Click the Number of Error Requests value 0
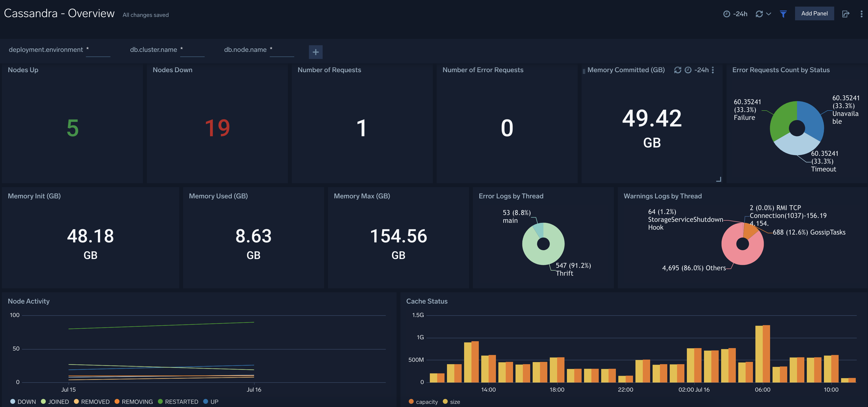The image size is (868, 407). [x=507, y=128]
